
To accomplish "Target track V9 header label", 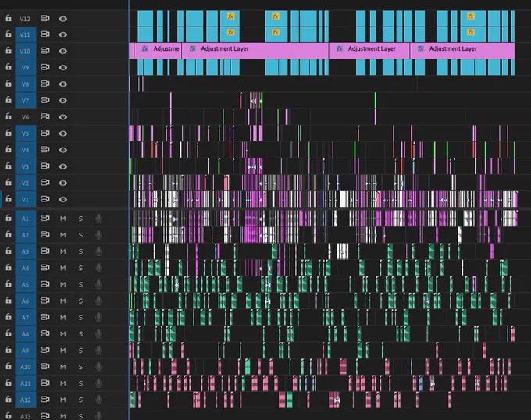I will pos(26,67).
